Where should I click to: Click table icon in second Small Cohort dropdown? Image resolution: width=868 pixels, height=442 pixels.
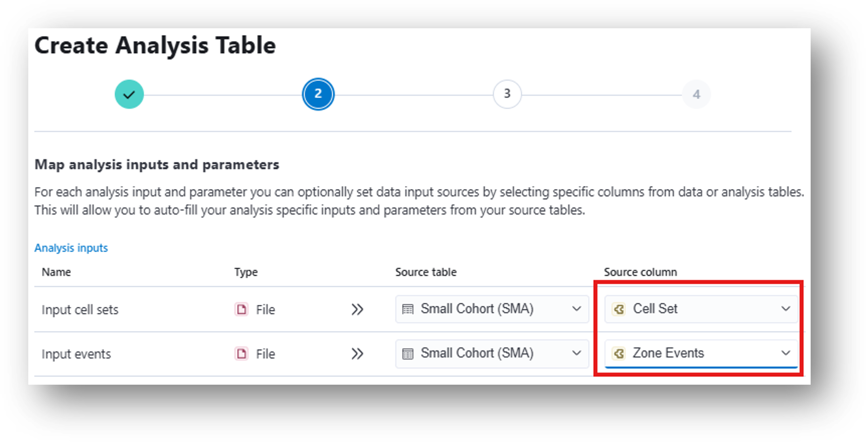pyautogui.click(x=408, y=354)
